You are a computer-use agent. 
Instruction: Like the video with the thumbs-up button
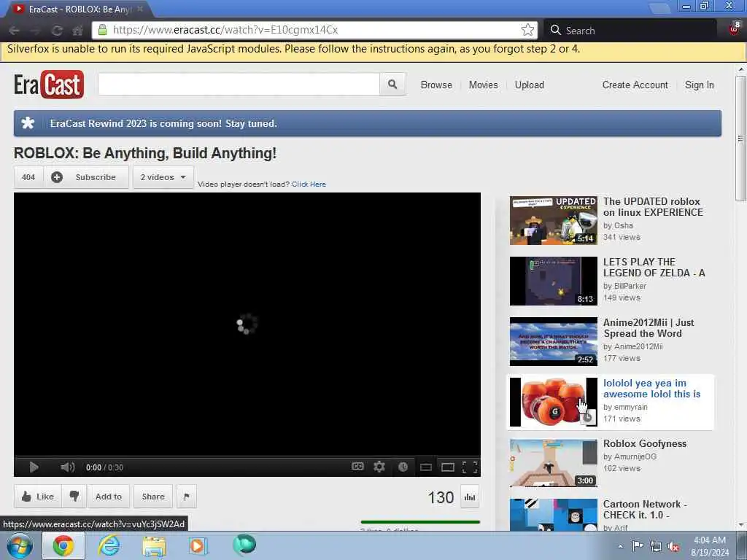pos(38,497)
